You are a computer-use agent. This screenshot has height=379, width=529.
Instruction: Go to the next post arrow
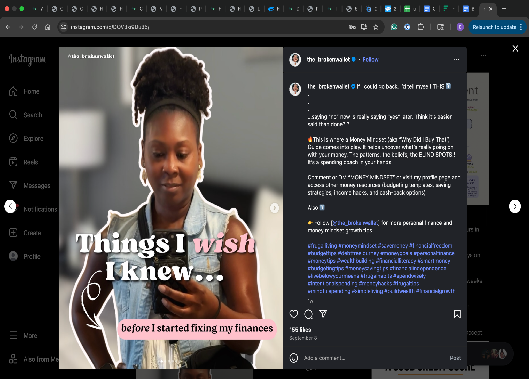tap(515, 206)
